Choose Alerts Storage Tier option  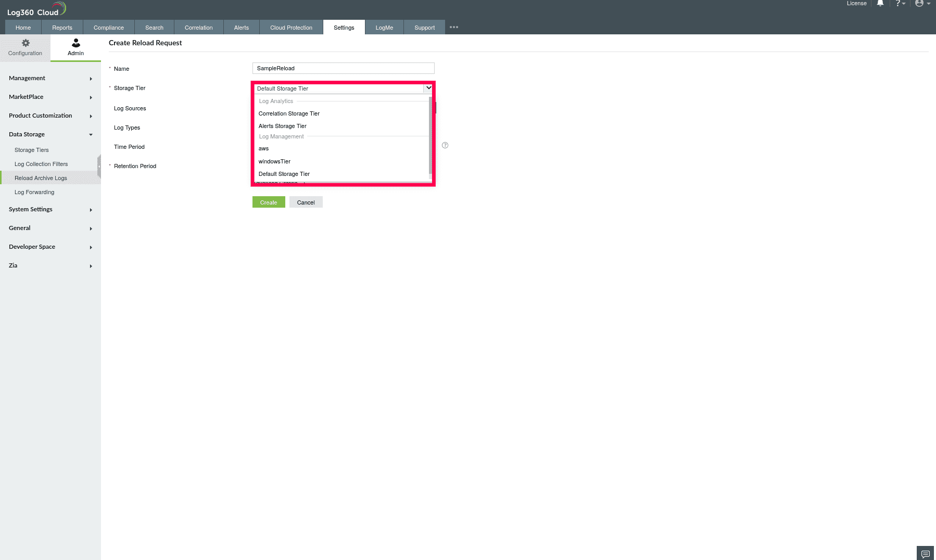[341, 126]
